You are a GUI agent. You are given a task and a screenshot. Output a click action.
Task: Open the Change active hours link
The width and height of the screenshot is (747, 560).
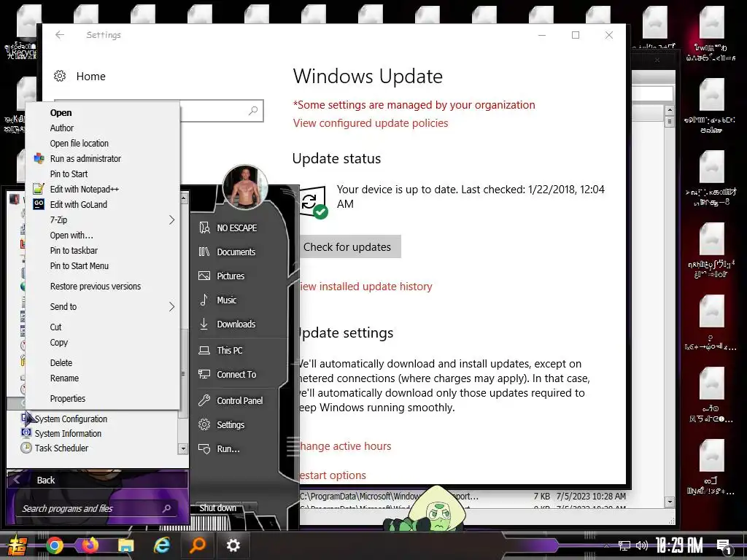tap(345, 446)
